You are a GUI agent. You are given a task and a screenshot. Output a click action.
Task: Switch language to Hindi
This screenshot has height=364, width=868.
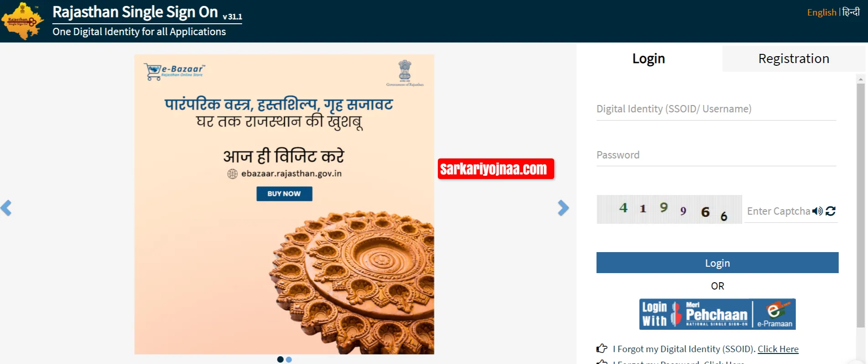click(x=851, y=12)
